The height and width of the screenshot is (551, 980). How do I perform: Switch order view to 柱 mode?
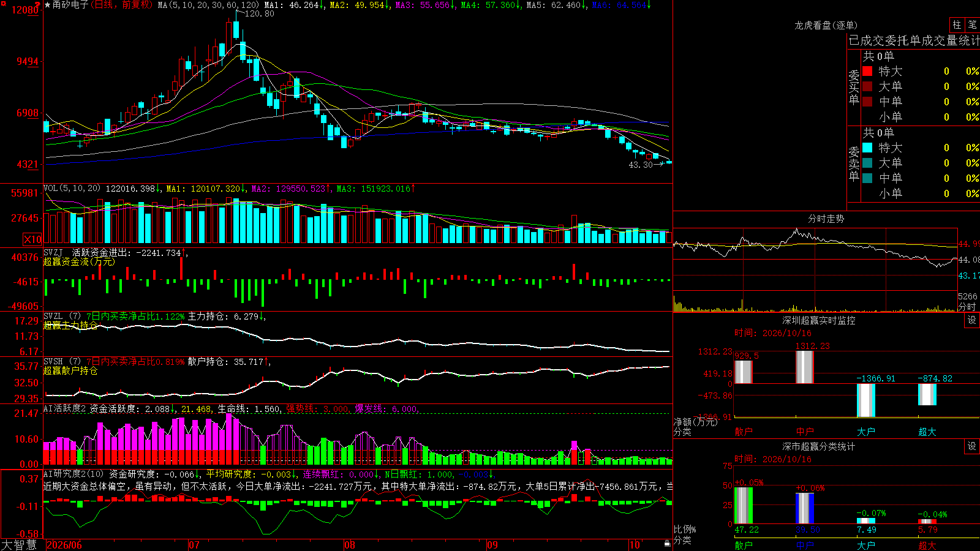tap(957, 24)
